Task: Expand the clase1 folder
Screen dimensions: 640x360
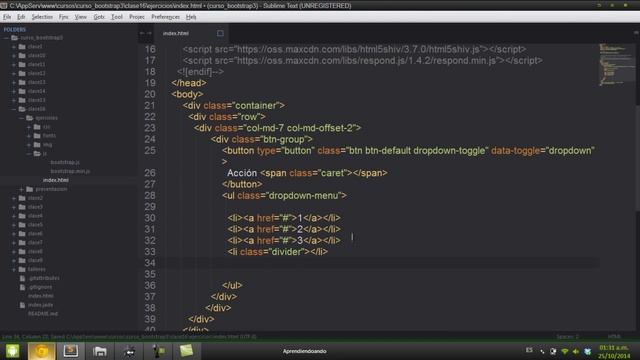Action: pyautogui.click(x=13, y=47)
